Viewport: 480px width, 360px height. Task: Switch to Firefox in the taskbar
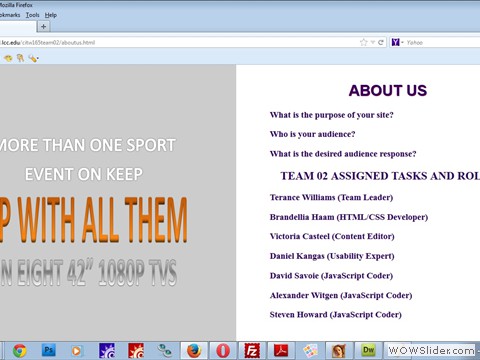[x=194, y=351]
